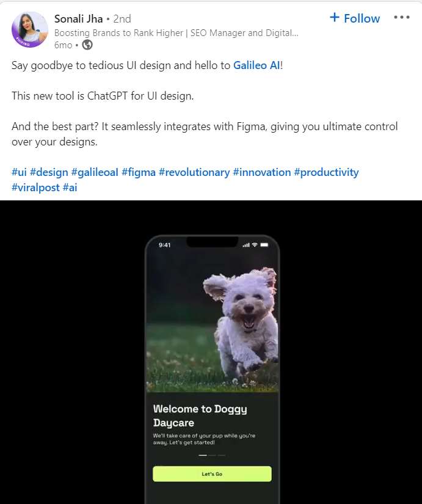
Task: Click the globe public visibility icon
Action: 87,45
